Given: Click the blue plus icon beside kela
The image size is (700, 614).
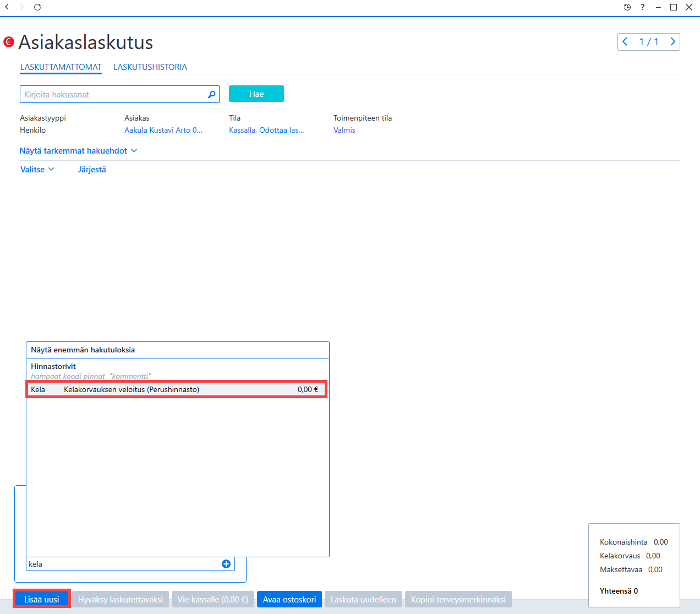Looking at the screenshot, I should pos(226,564).
